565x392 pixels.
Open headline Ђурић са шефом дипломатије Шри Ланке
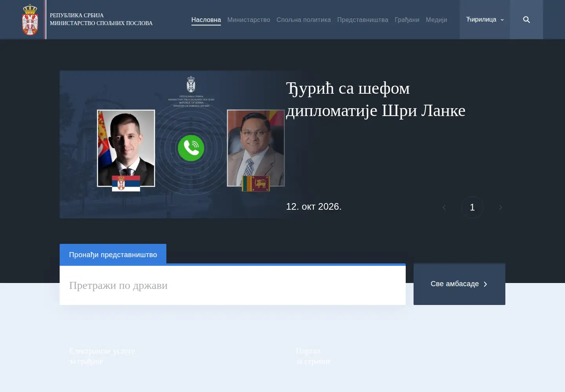(x=375, y=99)
